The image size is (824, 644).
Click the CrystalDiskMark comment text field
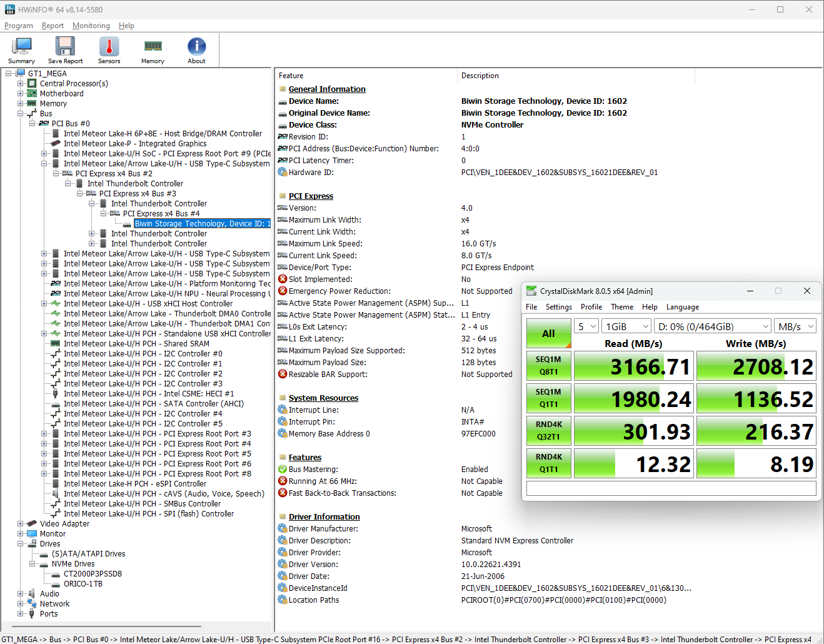tap(671, 488)
